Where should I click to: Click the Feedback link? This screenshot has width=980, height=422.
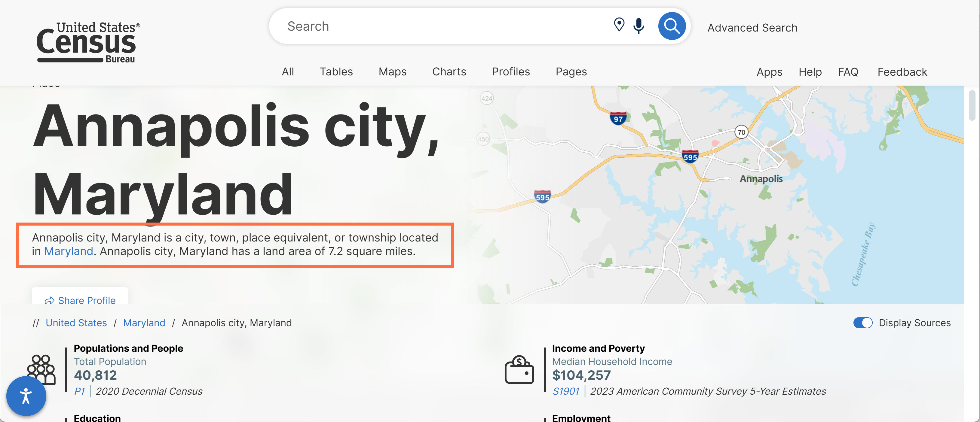pyautogui.click(x=902, y=72)
